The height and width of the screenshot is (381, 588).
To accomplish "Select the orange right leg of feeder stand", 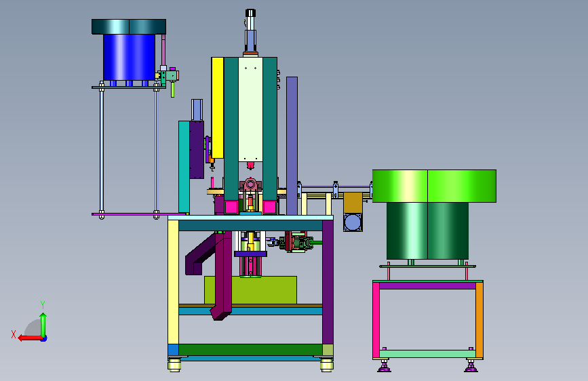I will (x=479, y=319).
